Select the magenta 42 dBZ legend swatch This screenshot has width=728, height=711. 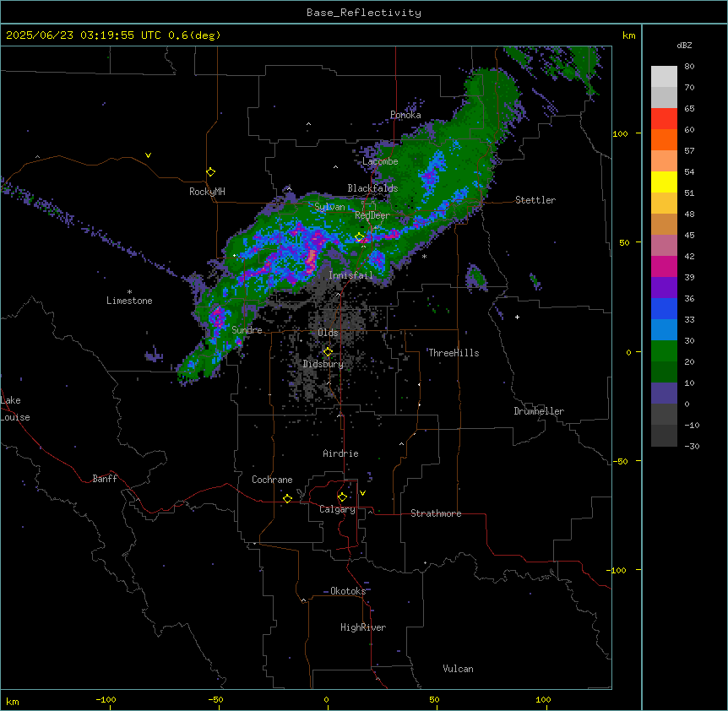click(x=664, y=266)
